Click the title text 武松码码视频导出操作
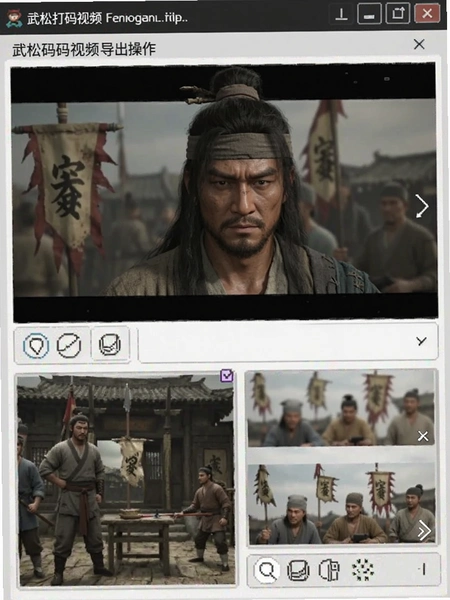This screenshot has width=450, height=600. point(84,50)
